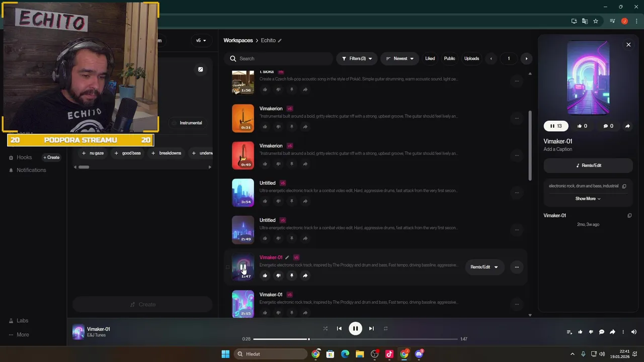The width and height of the screenshot is (644, 362).
Task: Like the 0:31 Vimakerion track
Action: [265, 127]
